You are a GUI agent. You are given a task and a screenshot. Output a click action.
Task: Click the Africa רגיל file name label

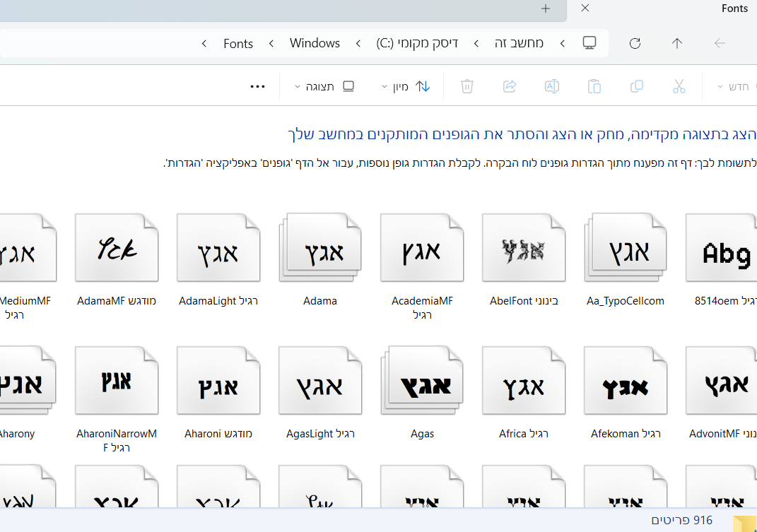click(524, 434)
